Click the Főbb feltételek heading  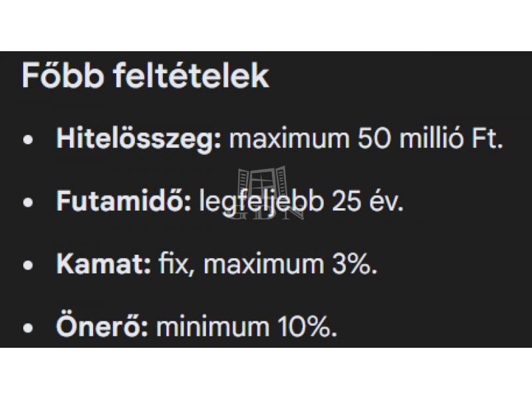[x=145, y=76]
